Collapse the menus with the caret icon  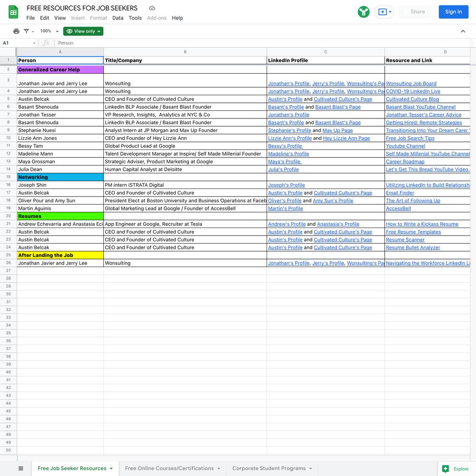click(463, 31)
